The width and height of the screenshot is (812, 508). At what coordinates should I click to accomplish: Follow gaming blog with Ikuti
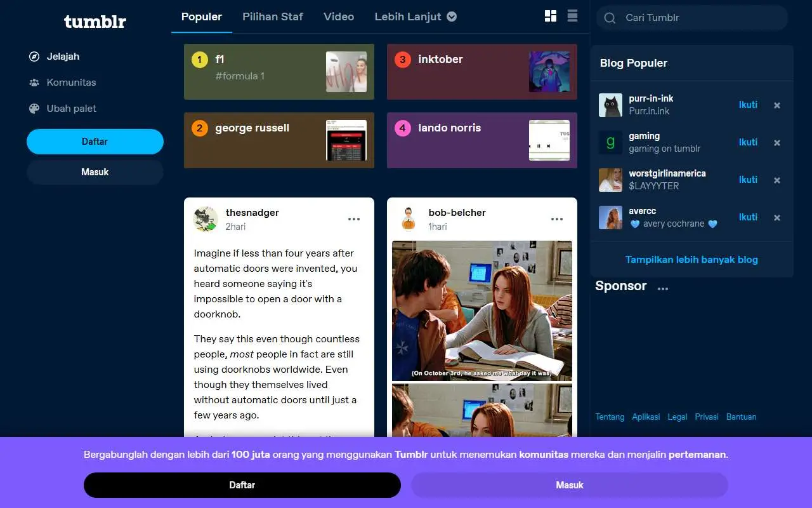748,142
